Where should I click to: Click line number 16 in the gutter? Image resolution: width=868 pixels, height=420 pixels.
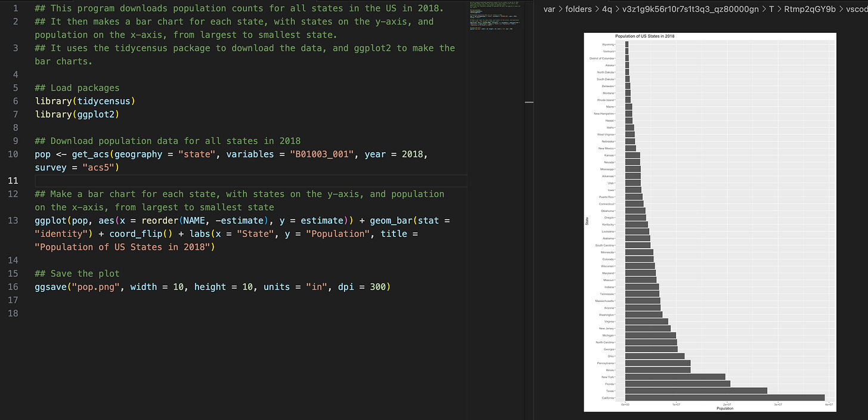pos(12,286)
